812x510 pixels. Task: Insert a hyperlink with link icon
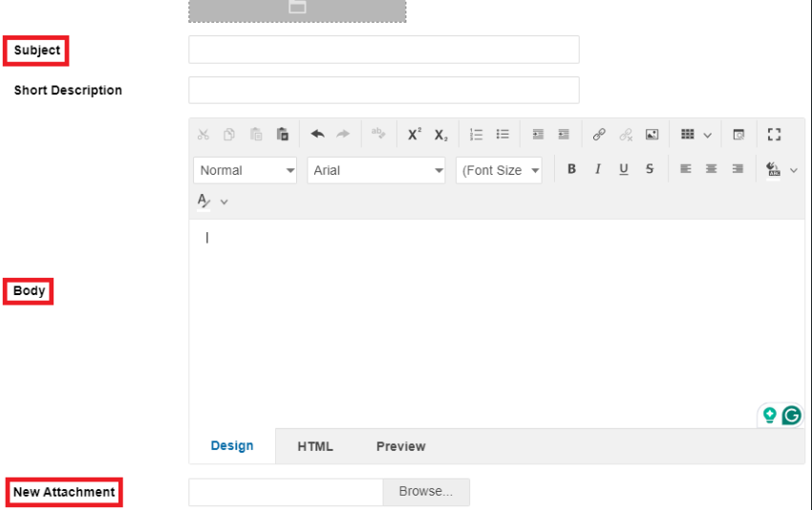coord(599,135)
